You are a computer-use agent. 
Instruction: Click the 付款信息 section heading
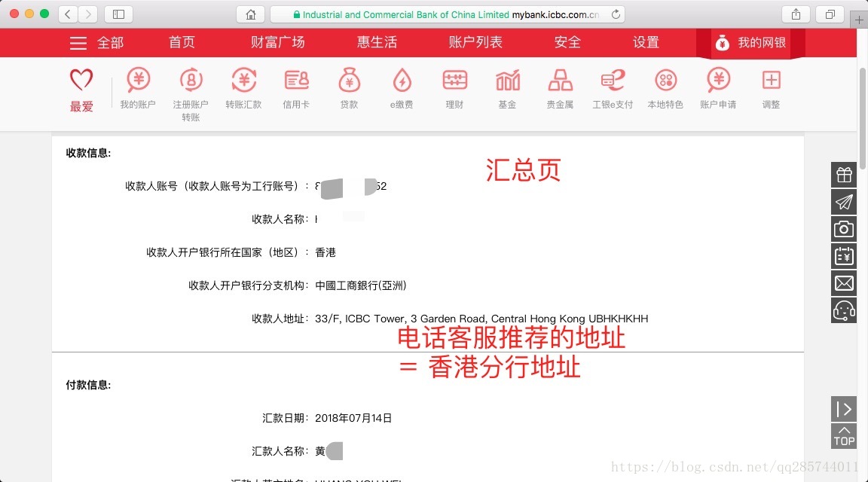pyautogui.click(x=89, y=385)
